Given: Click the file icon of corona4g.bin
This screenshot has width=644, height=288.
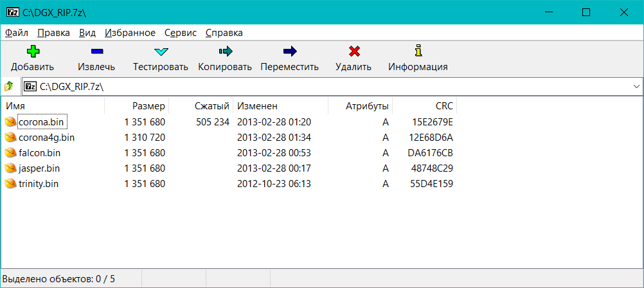Looking at the screenshot, I should (11, 137).
